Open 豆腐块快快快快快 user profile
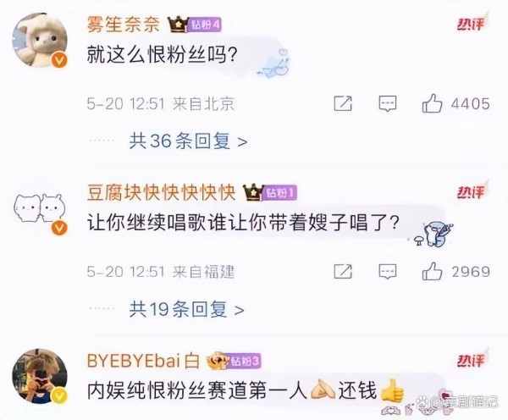 [x=161, y=193]
